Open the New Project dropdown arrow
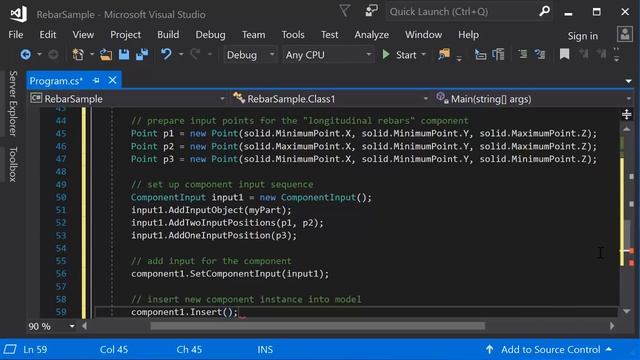The image size is (640, 360). pyautogui.click(x=91, y=54)
